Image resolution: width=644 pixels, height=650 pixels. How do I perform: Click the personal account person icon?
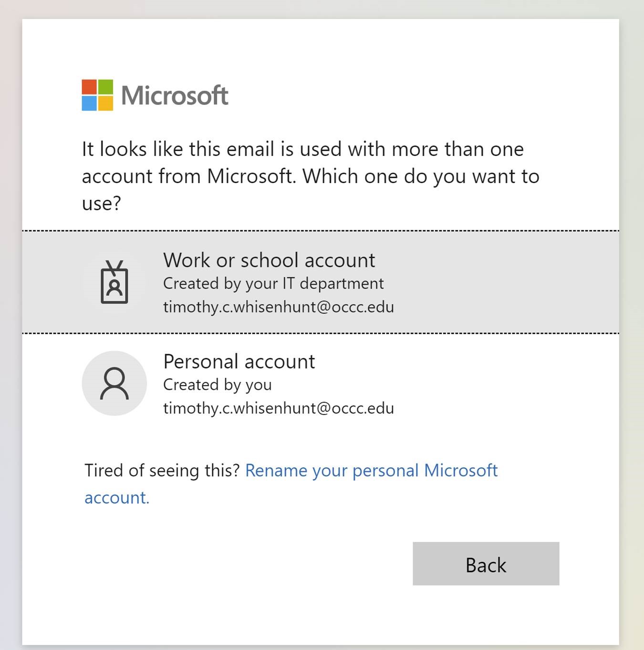tap(114, 383)
